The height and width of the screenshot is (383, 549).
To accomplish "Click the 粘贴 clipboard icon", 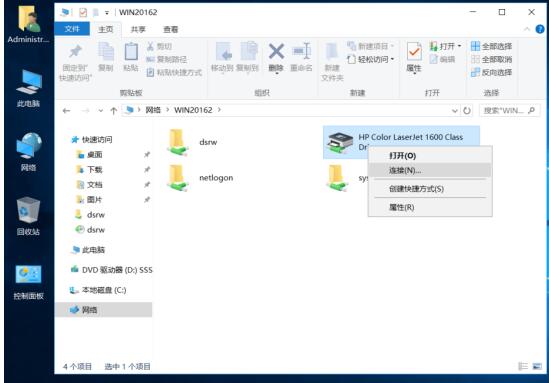I will (131, 52).
